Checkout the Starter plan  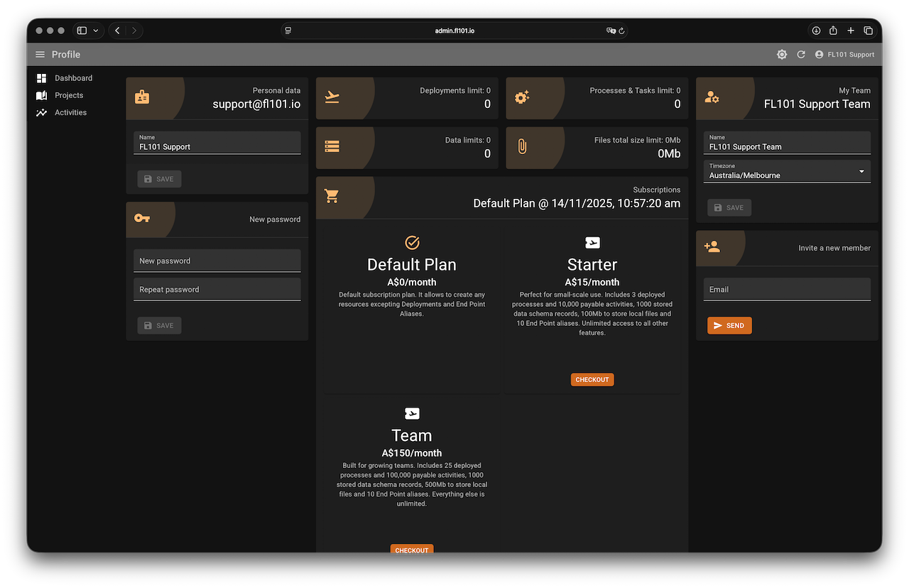[x=592, y=380]
